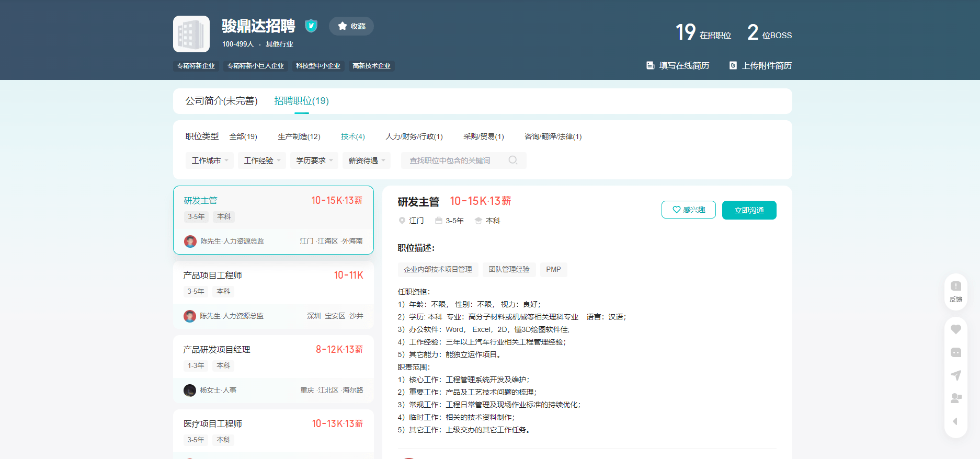The height and width of the screenshot is (459, 980).
Task: Click the online resume document icon
Action: pyautogui.click(x=651, y=65)
